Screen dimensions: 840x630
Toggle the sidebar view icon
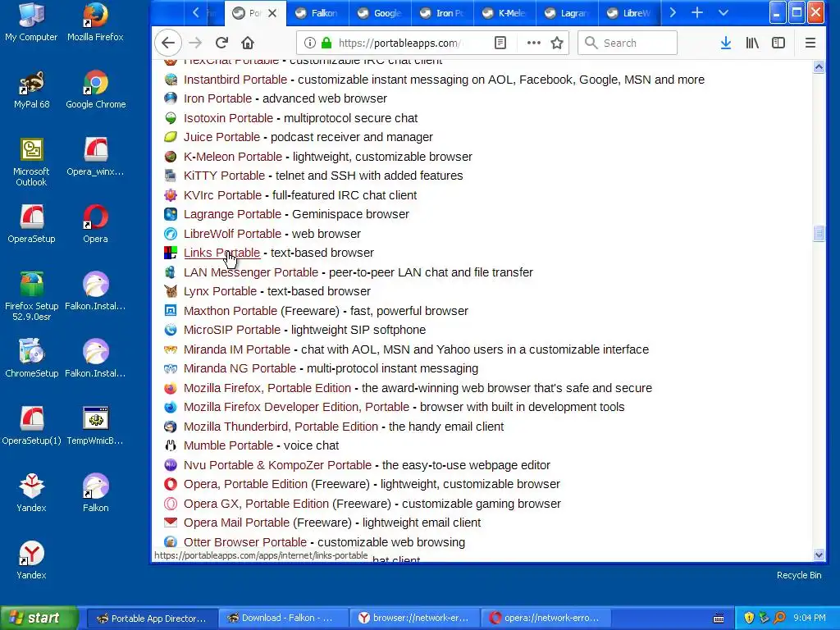(x=778, y=43)
